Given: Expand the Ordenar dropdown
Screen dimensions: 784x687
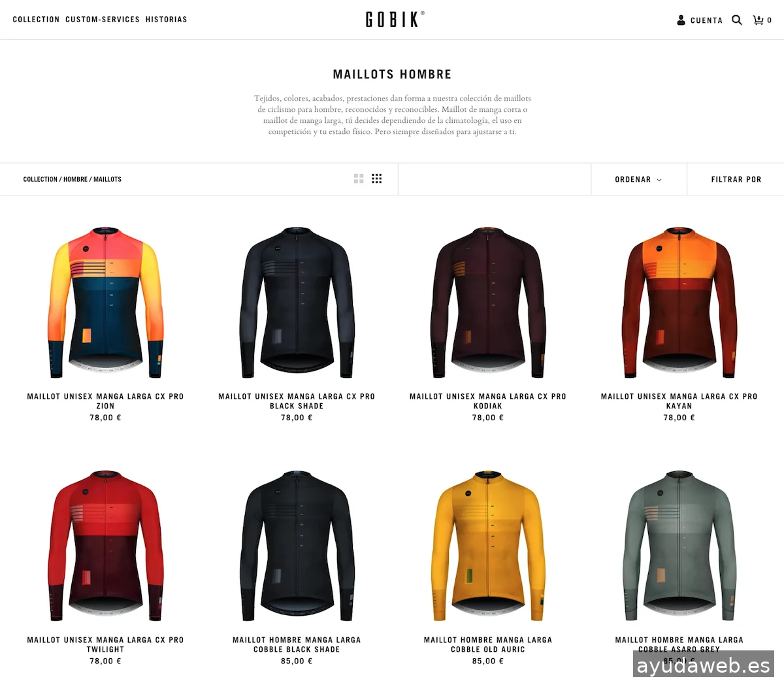Looking at the screenshot, I should (x=638, y=179).
